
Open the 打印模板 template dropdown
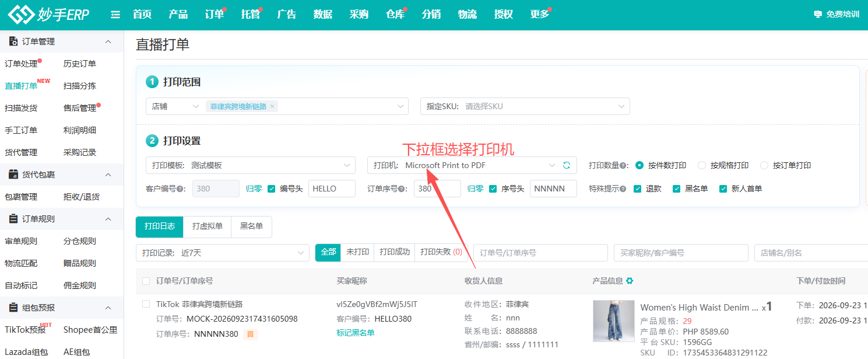tap(251, 165)
